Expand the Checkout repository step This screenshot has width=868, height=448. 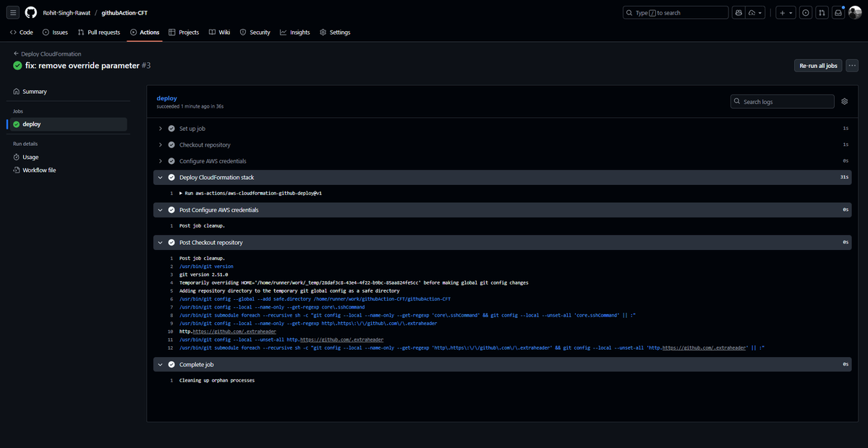(502, 145)
